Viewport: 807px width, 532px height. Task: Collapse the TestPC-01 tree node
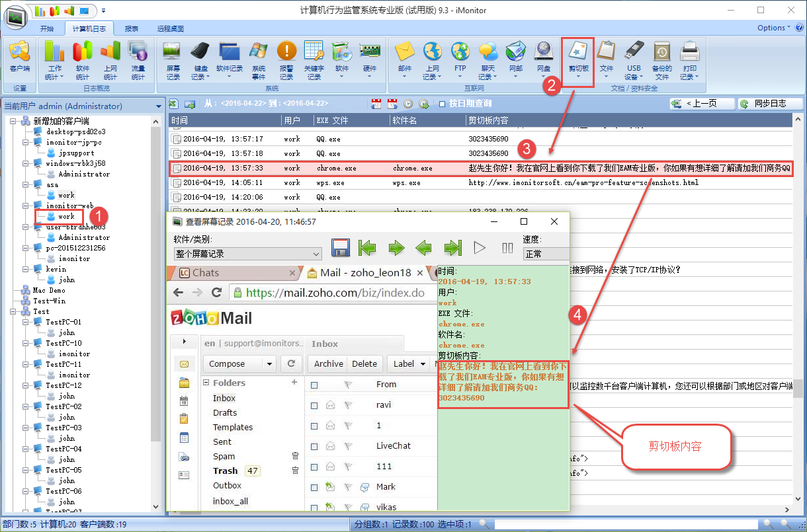click(26, 323)
